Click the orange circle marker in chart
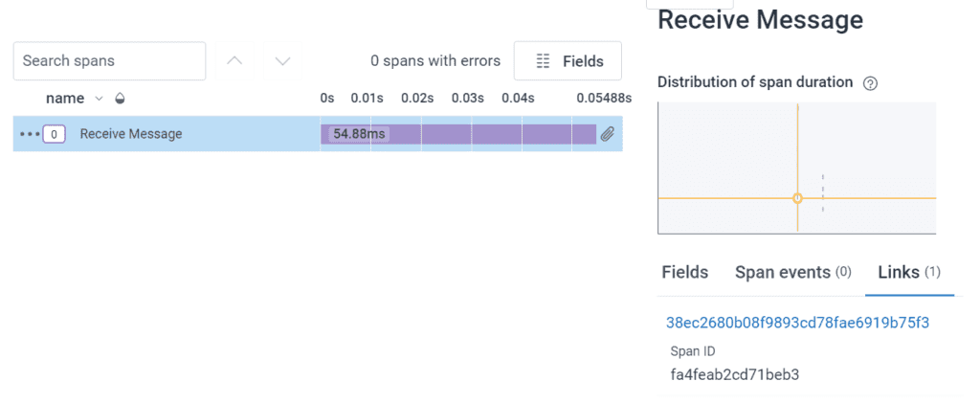This screenshot has width=980, height=404. [797, 198]
